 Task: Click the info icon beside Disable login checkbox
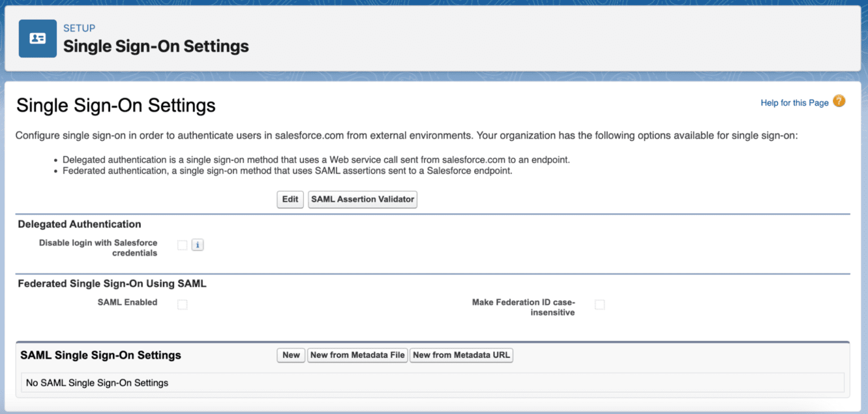coord(197,245)
